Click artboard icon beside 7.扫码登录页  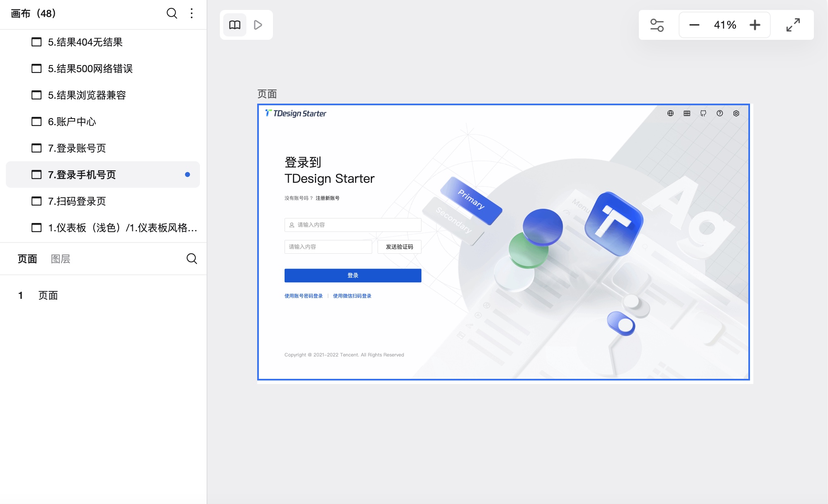[x=37, y=201]
